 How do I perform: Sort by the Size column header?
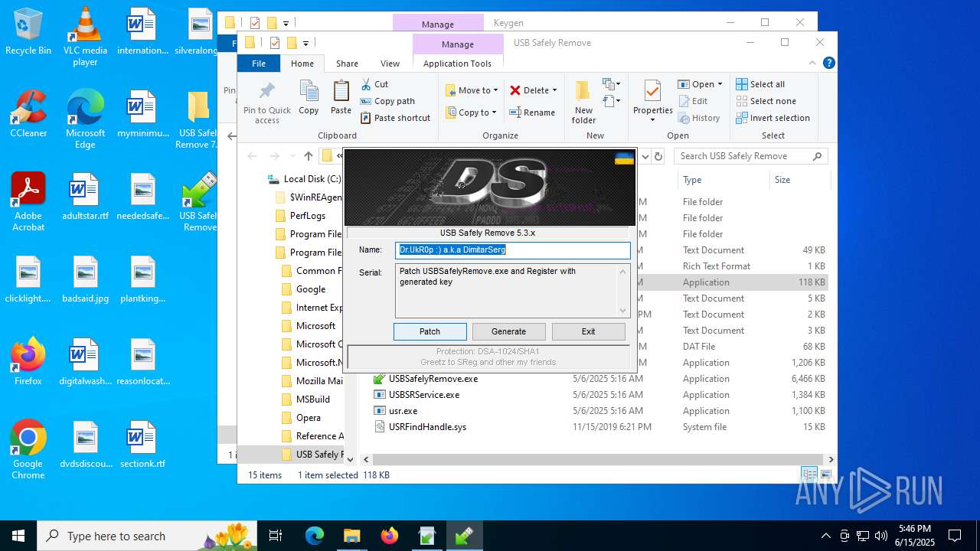[799, 180]
